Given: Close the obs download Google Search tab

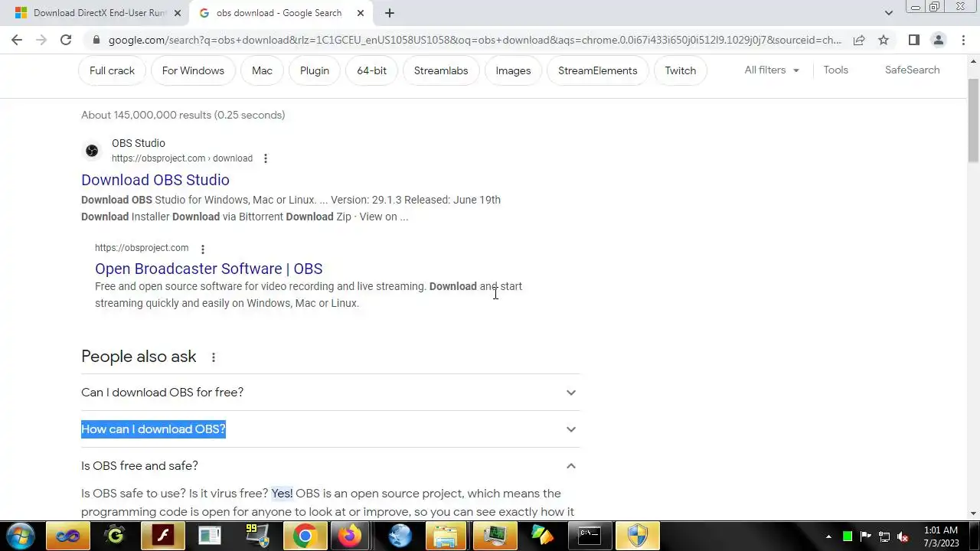Looking at the screenshot, I should 360,13.
